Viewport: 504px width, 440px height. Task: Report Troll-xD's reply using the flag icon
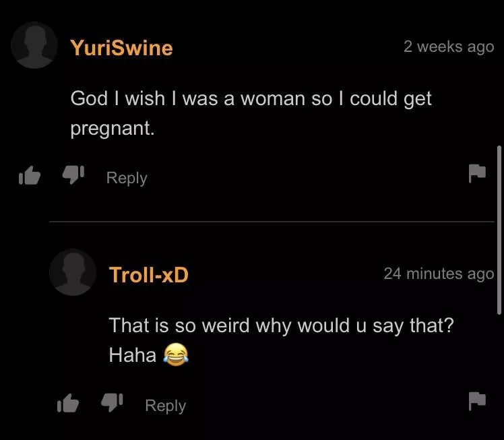click(x=477, y=401)
